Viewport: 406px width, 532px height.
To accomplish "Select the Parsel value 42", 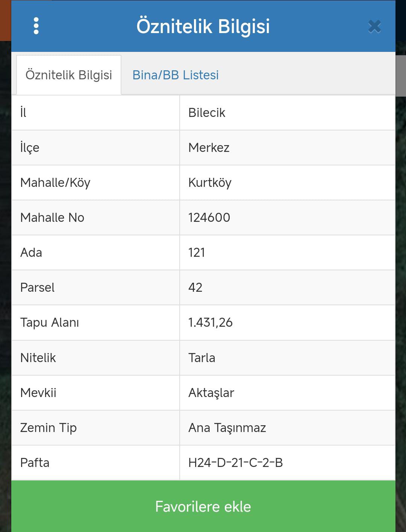I will 195,287.
